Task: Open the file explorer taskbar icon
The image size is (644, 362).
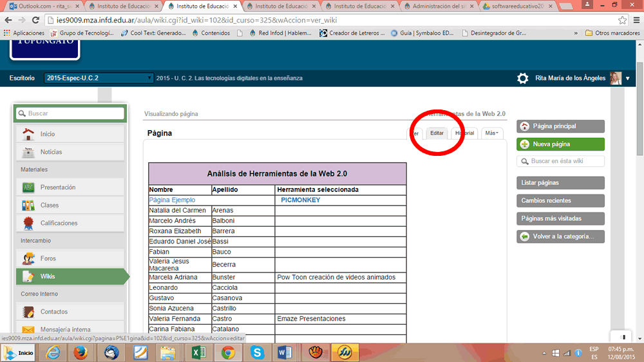Action: pos(167,352)
